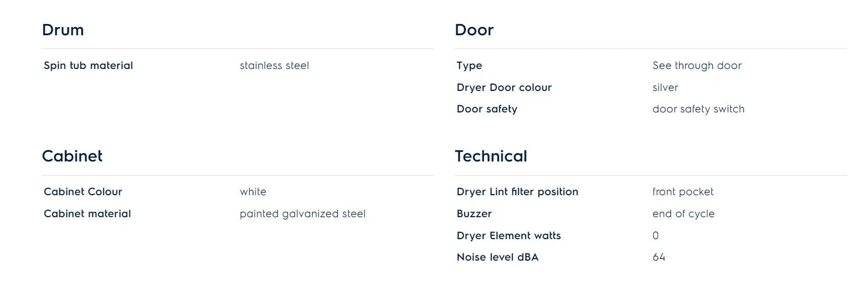Image resolution: width=868 pixels, height=302 pixels.
Task: Click the end of cycle buzzer value
Action: pos(683,214)
